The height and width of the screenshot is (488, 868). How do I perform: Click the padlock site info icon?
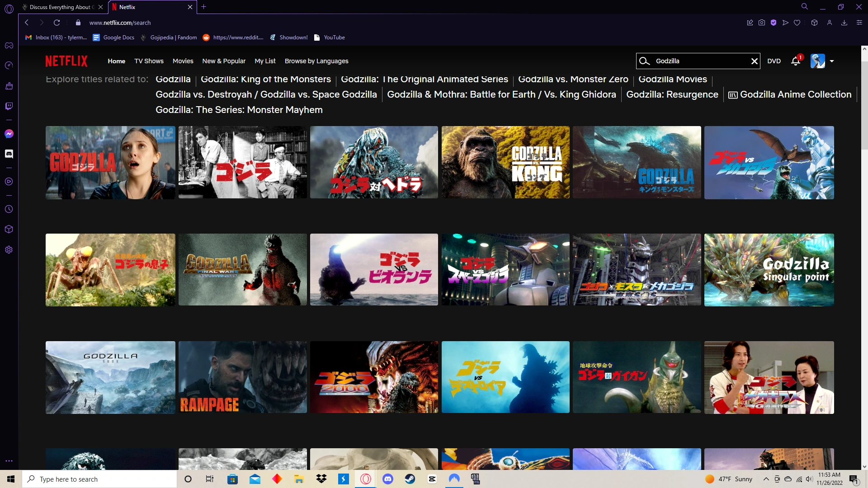coord(78,23)
